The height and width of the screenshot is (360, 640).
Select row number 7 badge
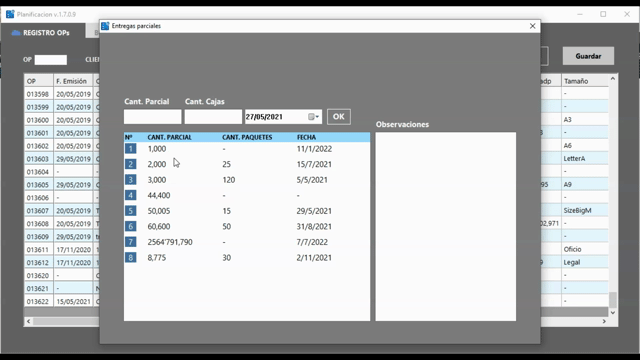click(131, 242)
